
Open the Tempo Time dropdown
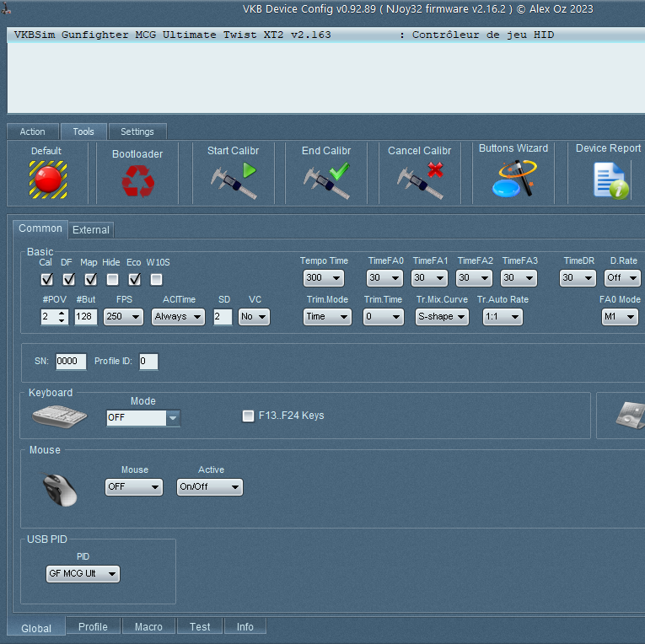click(323, 278)
